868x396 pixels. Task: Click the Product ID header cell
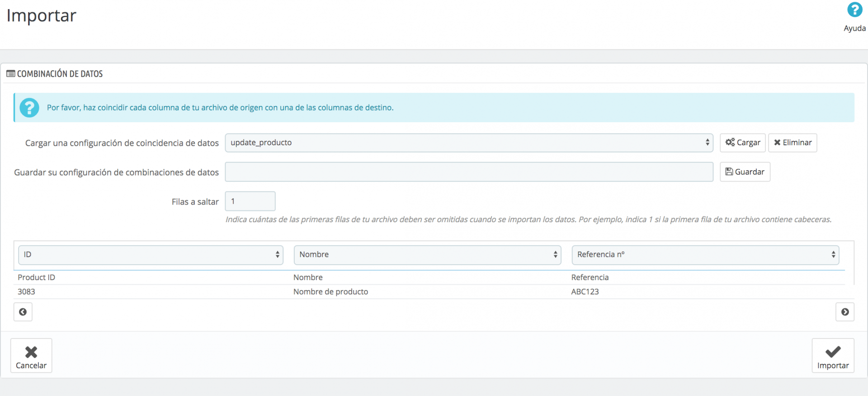[x=36, y=277]
